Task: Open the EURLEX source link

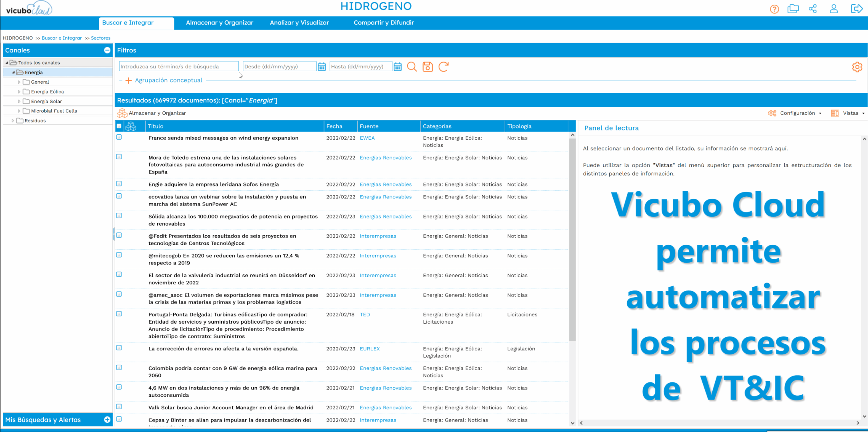Action: click(x=370, y=349)
